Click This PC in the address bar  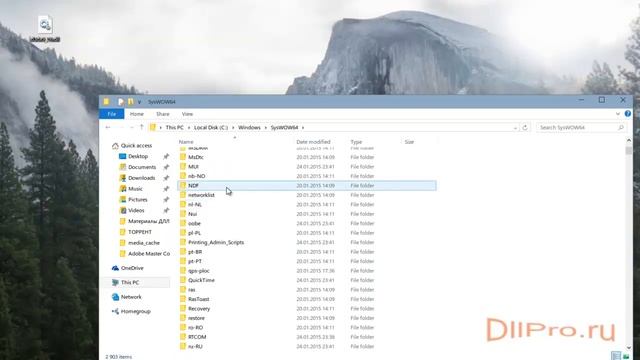tap(174, 127)
